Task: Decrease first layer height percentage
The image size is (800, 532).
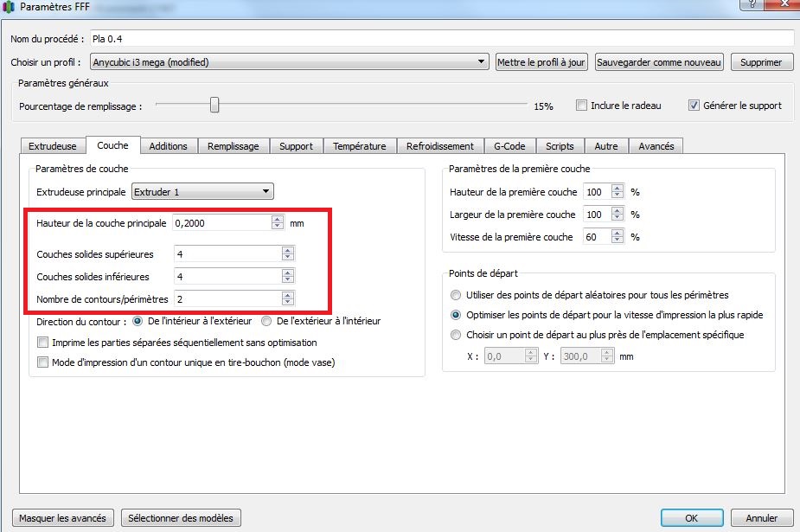Action: coord(618,195)
